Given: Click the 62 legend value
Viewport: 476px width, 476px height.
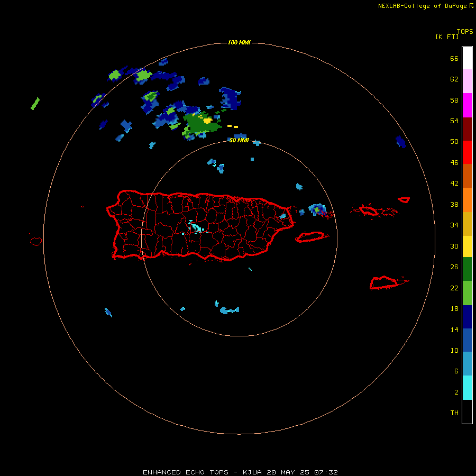Looking at the screenshot, I should 454,79.
